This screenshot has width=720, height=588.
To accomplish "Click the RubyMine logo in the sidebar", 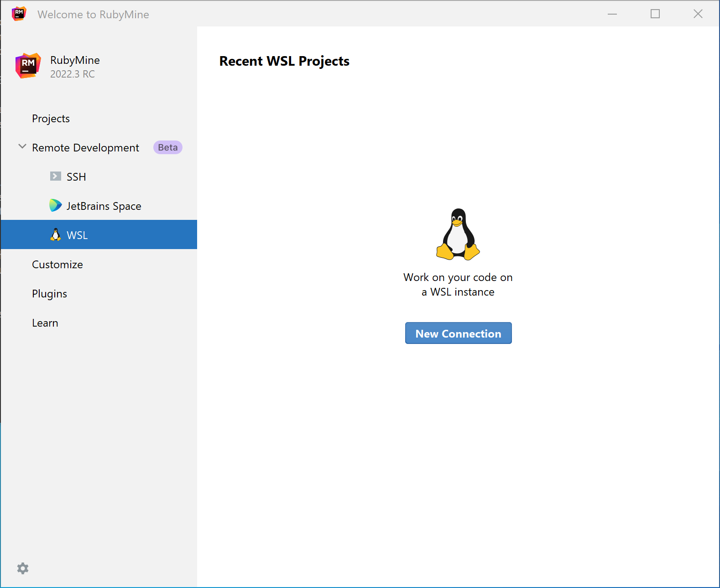I will 28,66.
